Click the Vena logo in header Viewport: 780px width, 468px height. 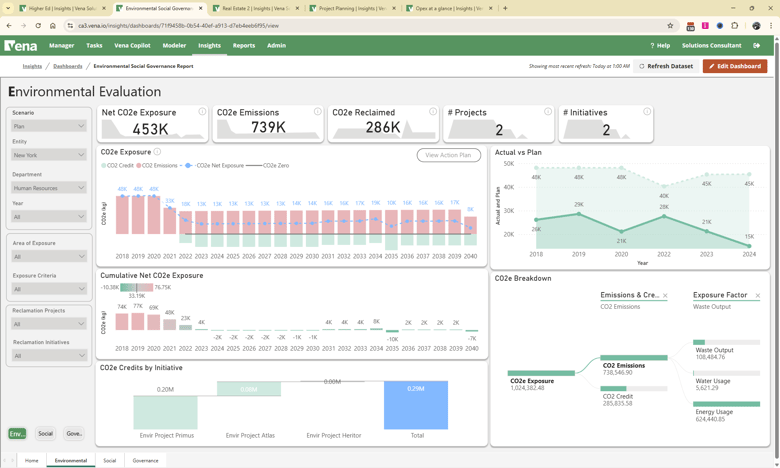(x=21, y=45)
